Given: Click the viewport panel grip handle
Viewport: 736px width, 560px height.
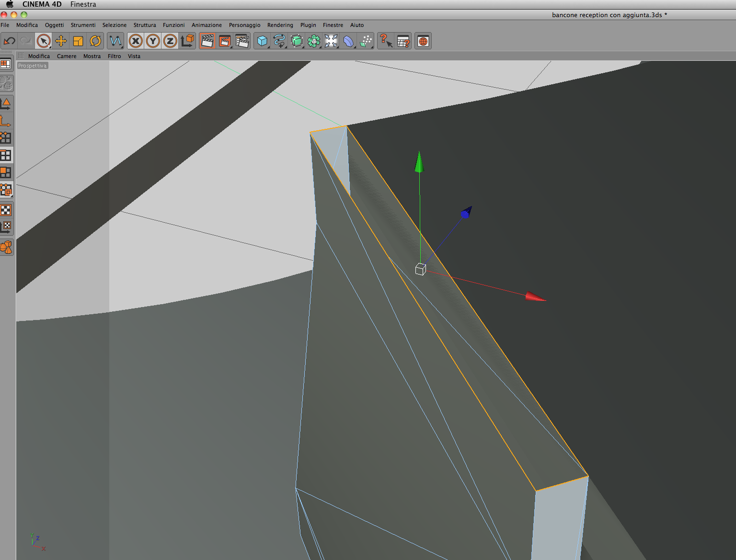Looking at the screenshot, I should [x=21, y=56].
